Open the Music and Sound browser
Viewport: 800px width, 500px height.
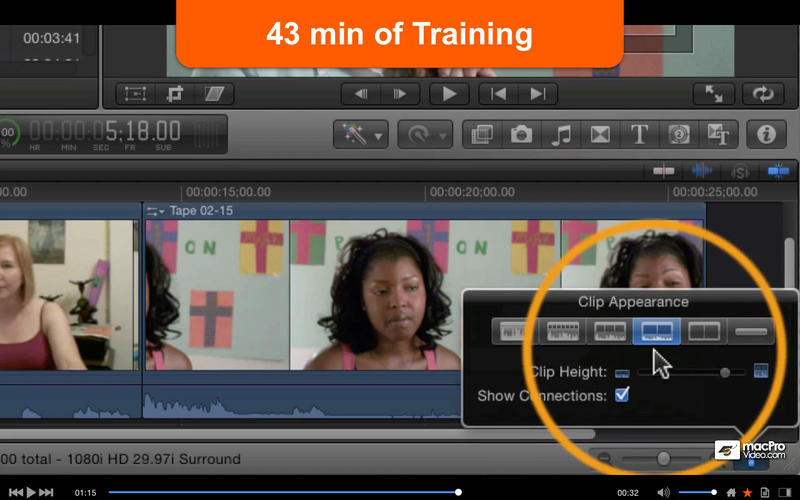pyautogui.click(x=561, y=134)
